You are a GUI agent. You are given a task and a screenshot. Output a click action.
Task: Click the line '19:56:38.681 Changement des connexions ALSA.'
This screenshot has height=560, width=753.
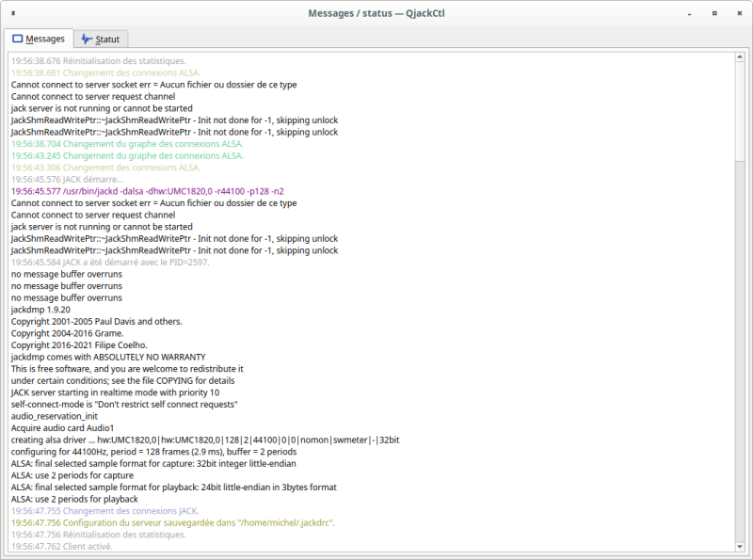105,73
